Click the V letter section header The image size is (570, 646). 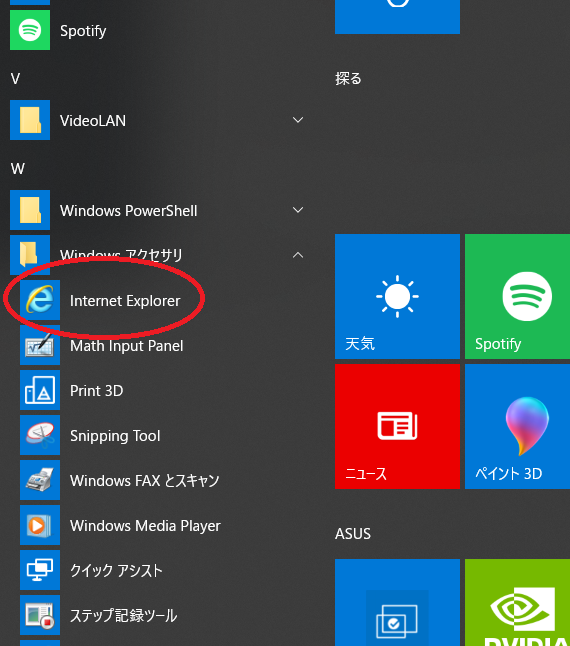tap(16, 79)
